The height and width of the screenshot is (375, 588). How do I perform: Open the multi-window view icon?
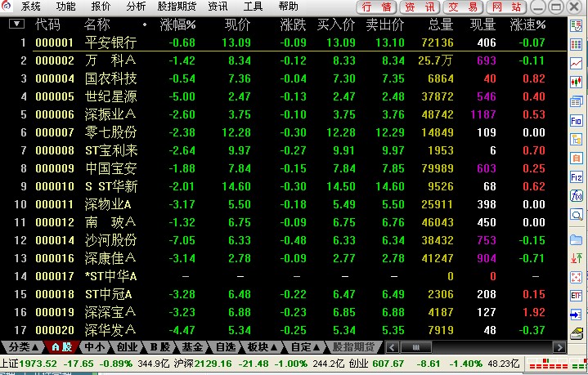click(x=577, y=101)
